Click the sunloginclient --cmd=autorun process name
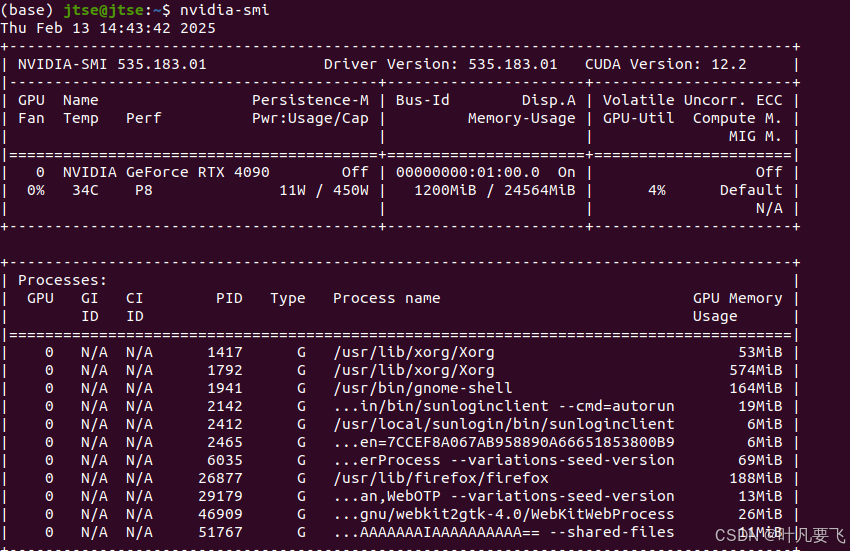 [x=504, y=406]
